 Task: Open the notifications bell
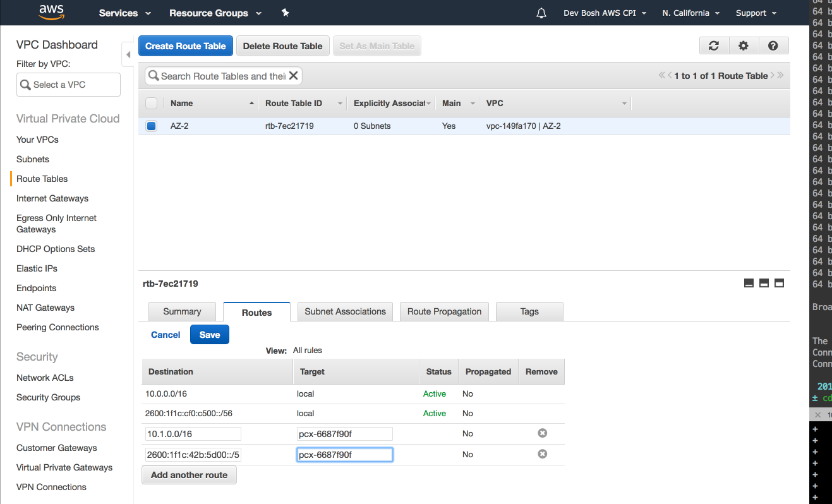pyautogui.click(x=541, y=13)
